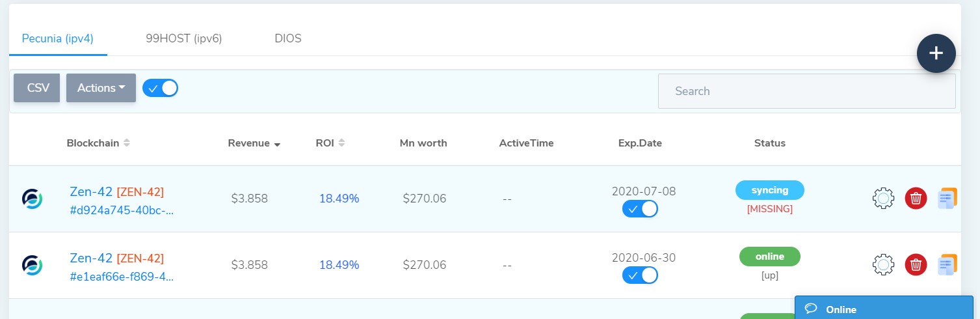
Task: Click the chat bubble icon in the Online widget
Action: [x=810, y=309]
